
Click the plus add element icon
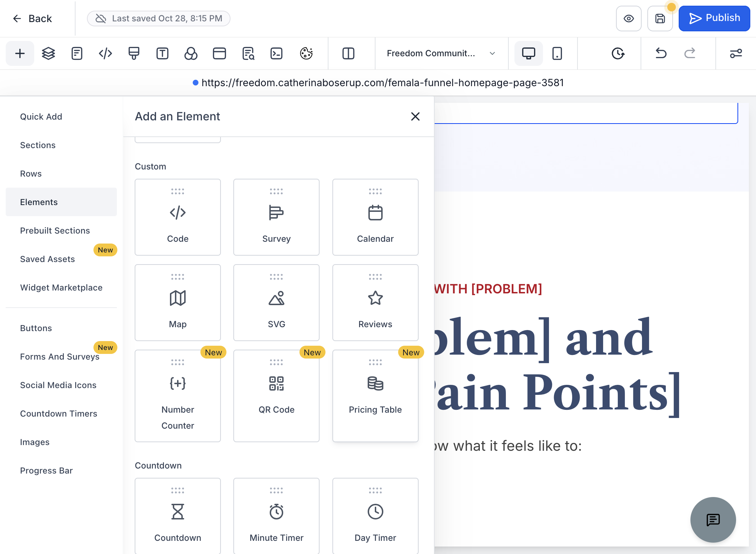click(20, 53)
